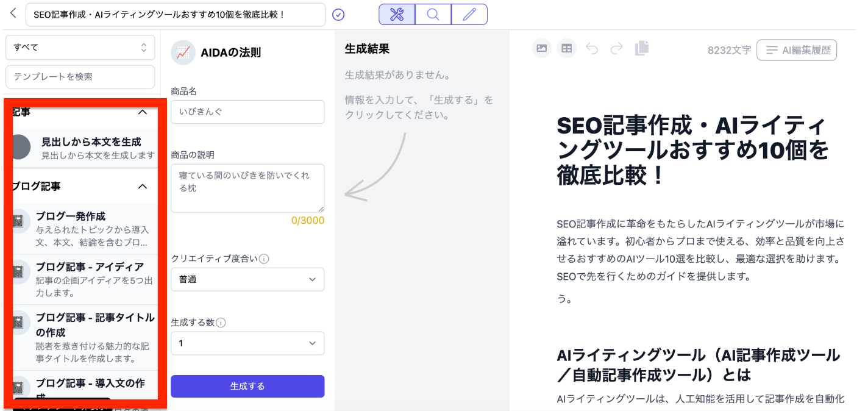Select ブログ記事 - アイディア template
The width and height of the screenshot is (868, 411).
(85, 279)
